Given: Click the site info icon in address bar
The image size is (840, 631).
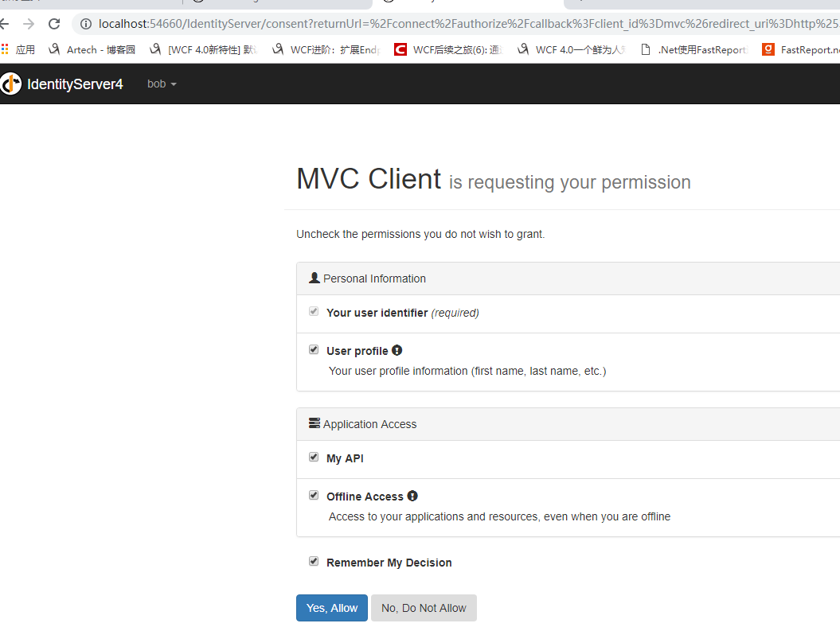Looking at the screenshot, I should click(86, 24).
